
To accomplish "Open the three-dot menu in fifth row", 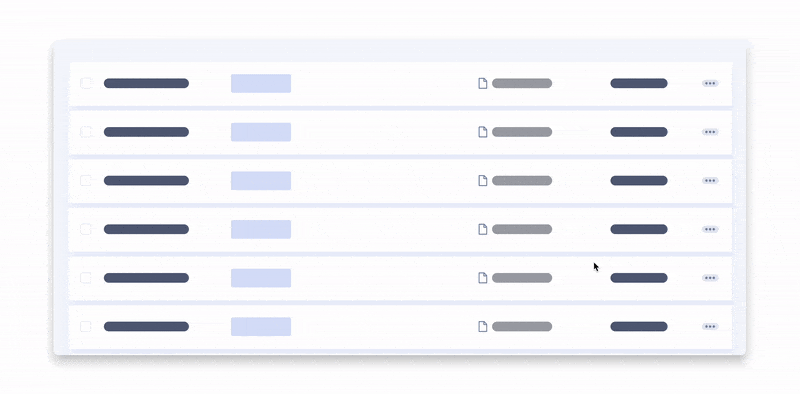I will pyautogui.click(x=710, y=278).
